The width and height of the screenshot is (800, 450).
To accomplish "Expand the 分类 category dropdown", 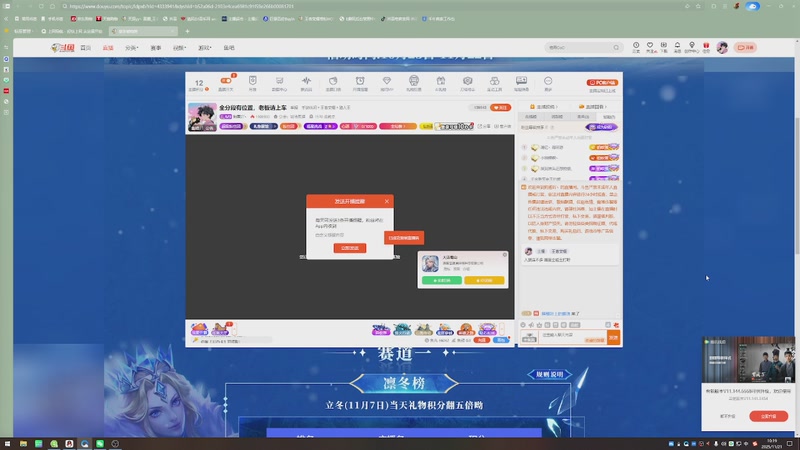I will [x=131, y=48].
